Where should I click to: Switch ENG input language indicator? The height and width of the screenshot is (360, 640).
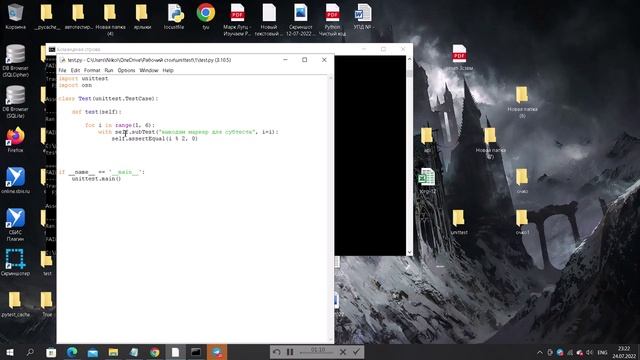point(602,352)
